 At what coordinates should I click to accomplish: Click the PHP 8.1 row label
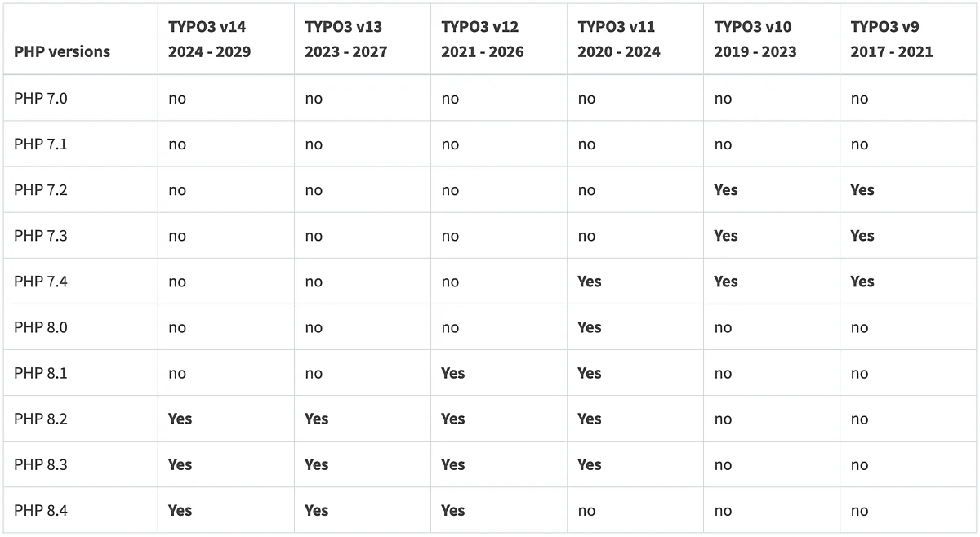click(41, 373)
